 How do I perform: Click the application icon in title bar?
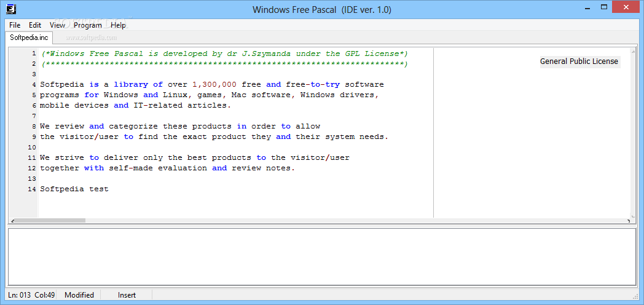[12, 9]
